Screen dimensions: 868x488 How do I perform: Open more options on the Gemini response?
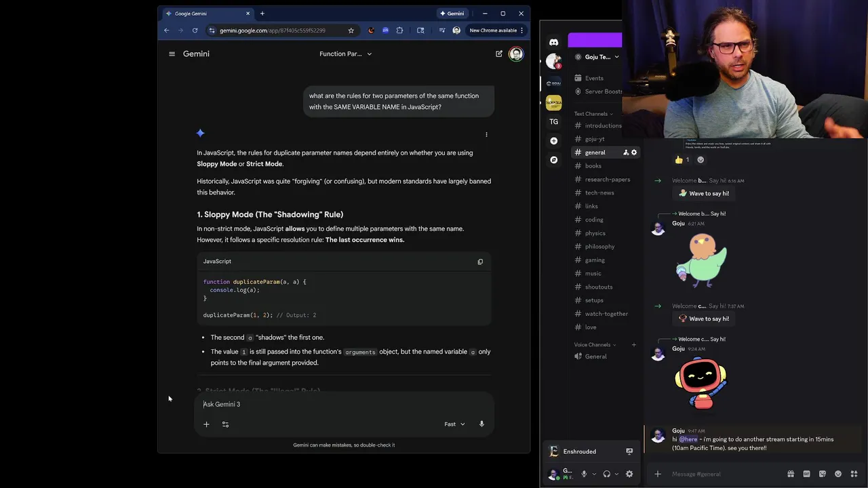pyautogui.click(x=486, y=134)
